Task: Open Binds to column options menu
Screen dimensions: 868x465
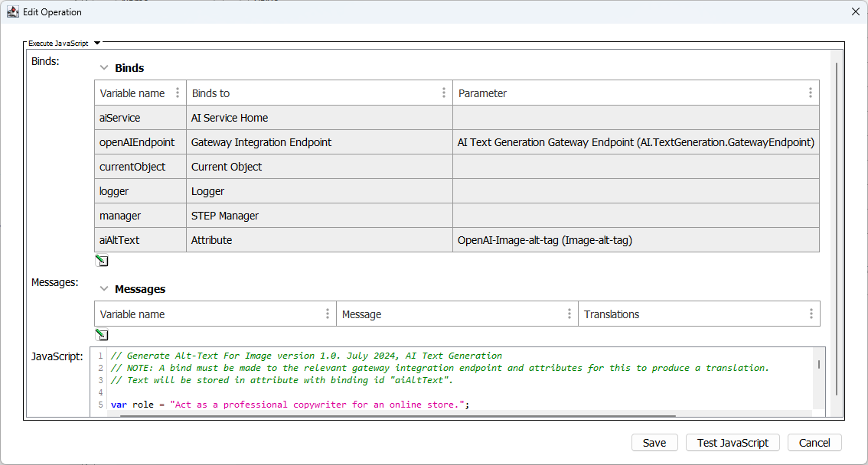Action: point(444,93)
